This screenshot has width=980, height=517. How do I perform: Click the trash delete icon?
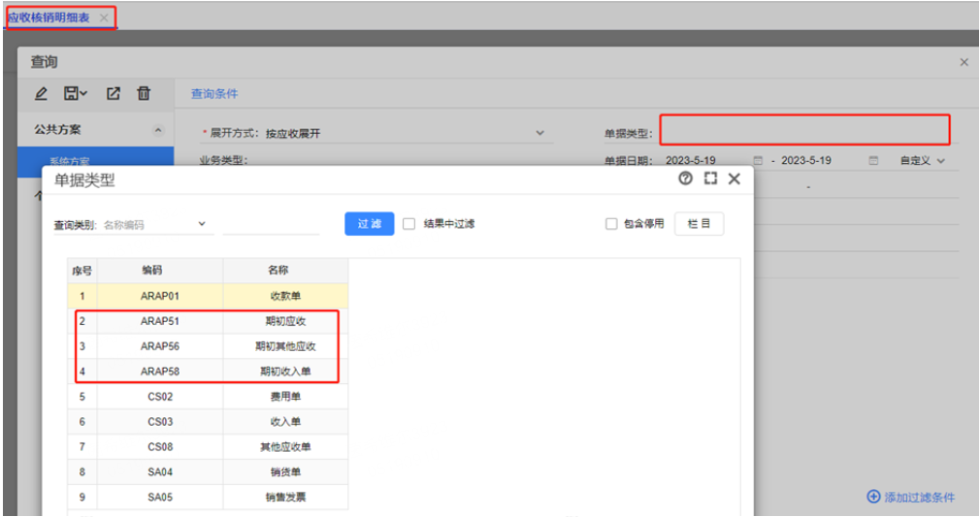144,94
